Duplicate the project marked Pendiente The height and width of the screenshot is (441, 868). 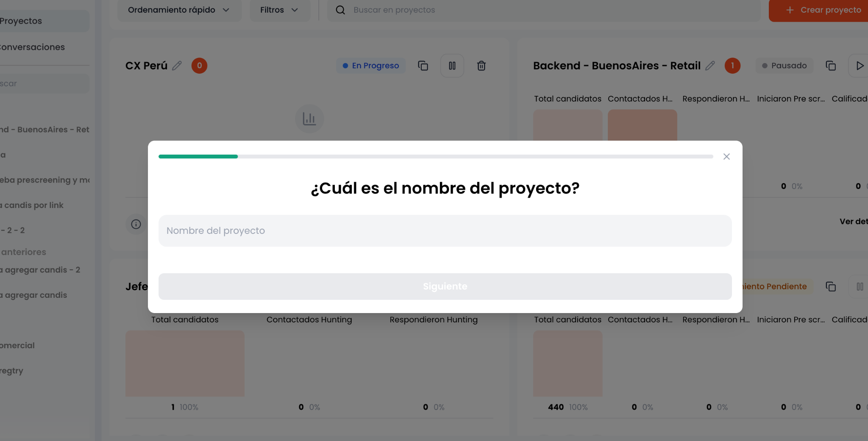(831, 287)
